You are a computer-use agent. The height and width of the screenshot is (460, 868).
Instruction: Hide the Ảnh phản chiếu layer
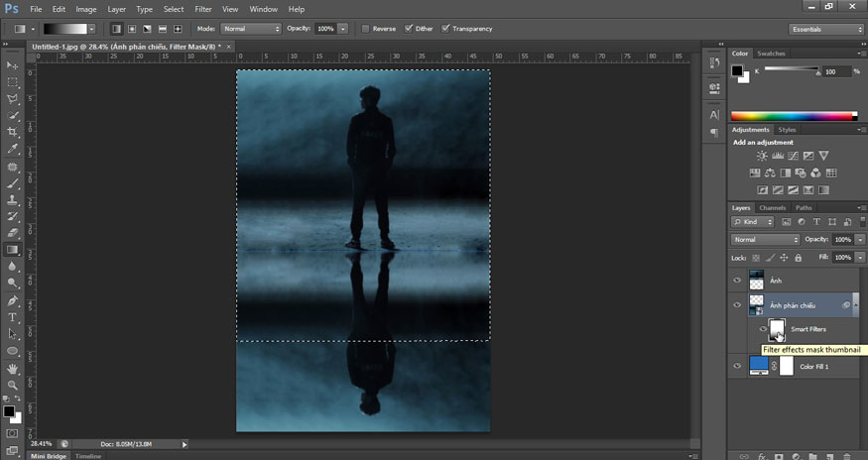(737, 305)
